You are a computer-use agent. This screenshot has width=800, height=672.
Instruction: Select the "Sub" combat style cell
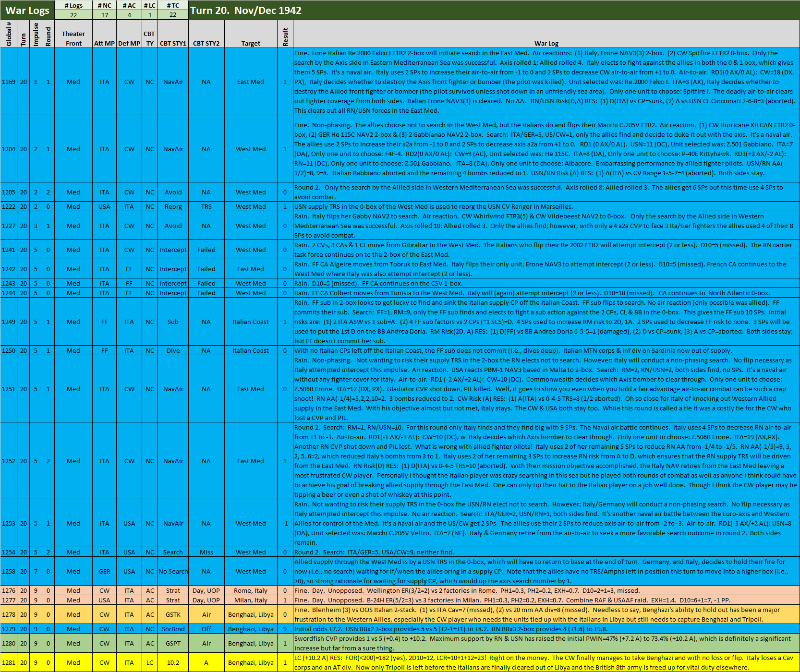pyautogui.click(x=173, y=322)
